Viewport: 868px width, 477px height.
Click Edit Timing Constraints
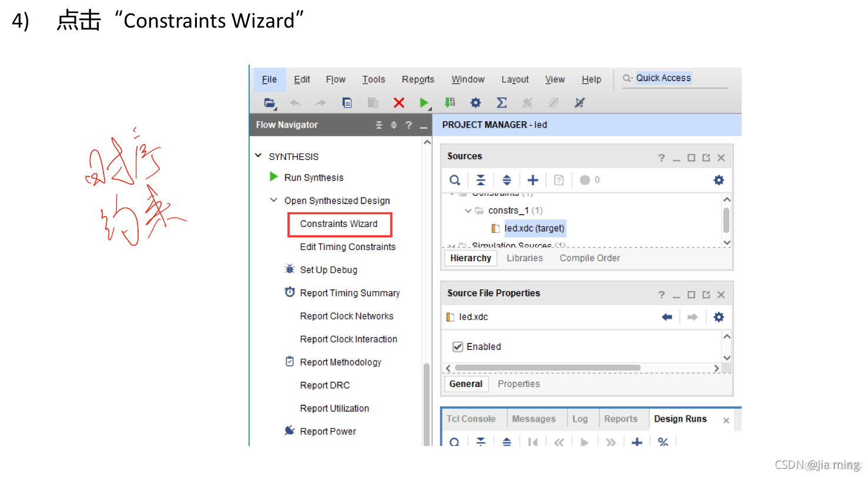click(348, 247)
